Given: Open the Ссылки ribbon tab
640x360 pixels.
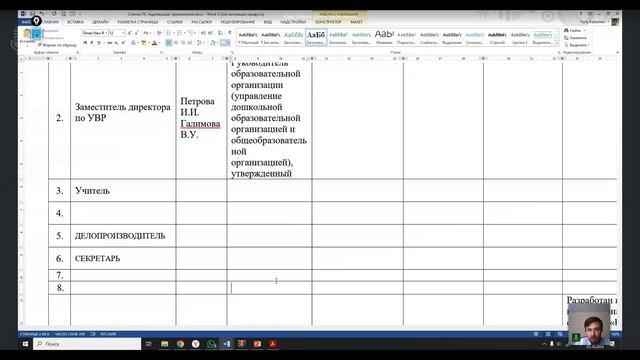Looking at the screenshot, I should click(174, 22).
